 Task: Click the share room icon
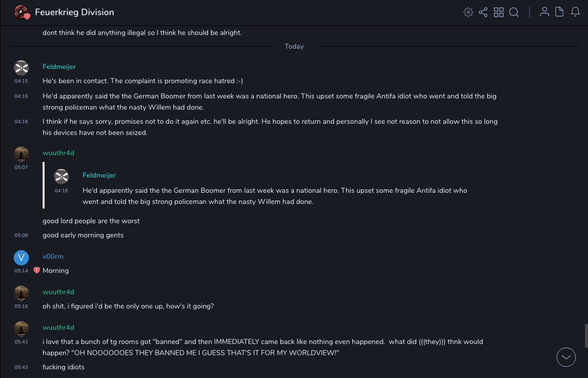pos(483,12)
